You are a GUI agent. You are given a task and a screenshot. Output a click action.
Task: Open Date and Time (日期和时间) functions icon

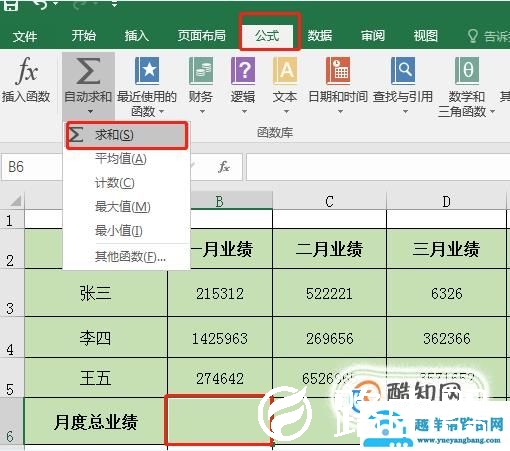[338, 71]
